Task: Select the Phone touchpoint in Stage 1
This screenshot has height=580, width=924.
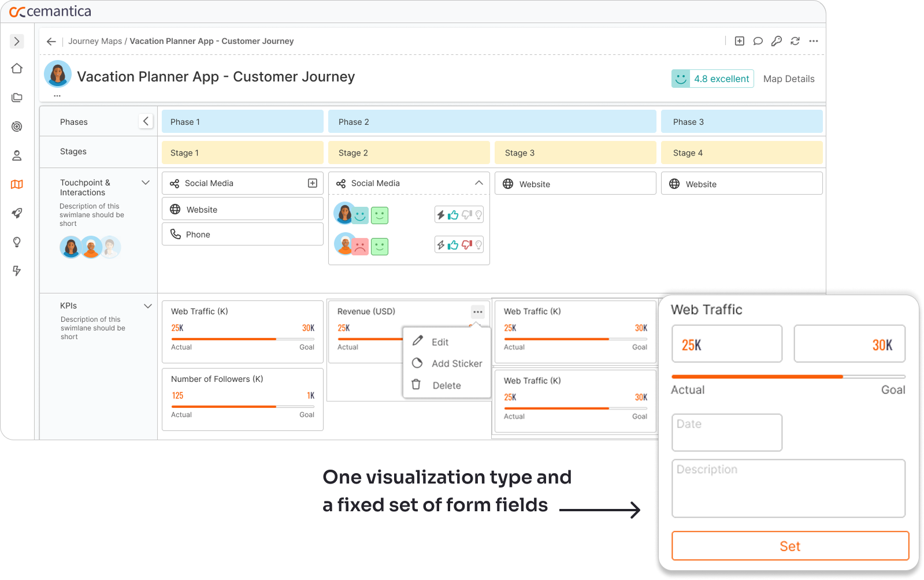Action: (x=243, y=234)
